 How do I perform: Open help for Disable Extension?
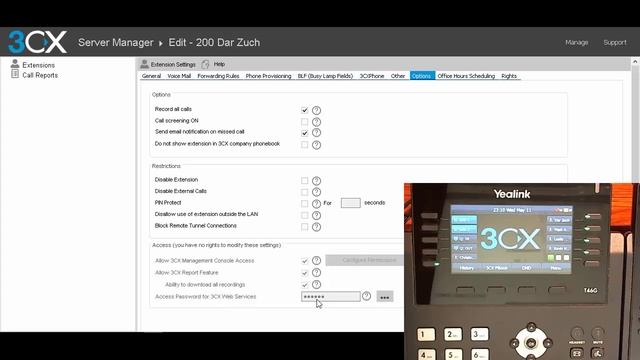coord(316,180)
